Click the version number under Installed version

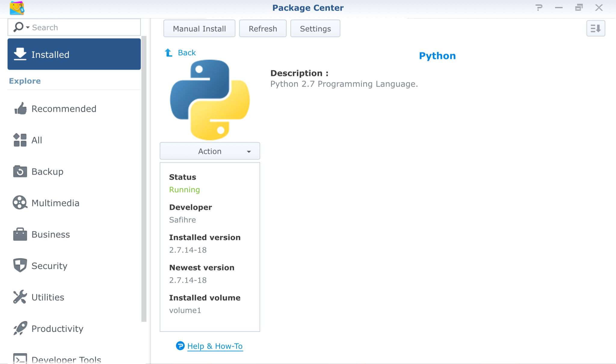188,250
